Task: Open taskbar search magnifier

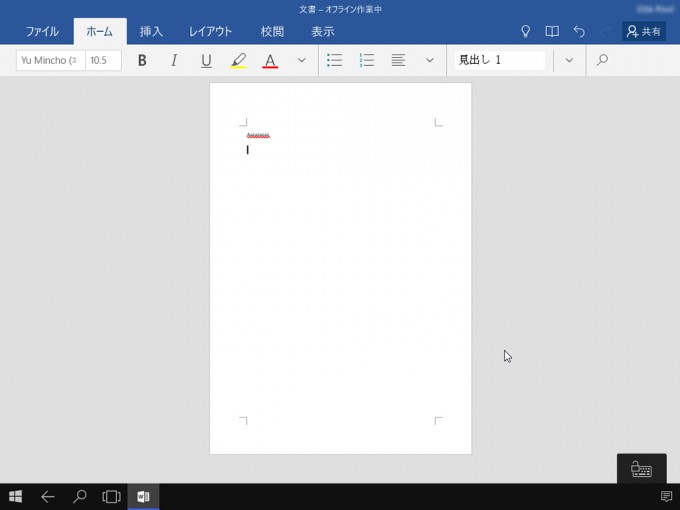Action: point(80,497)
